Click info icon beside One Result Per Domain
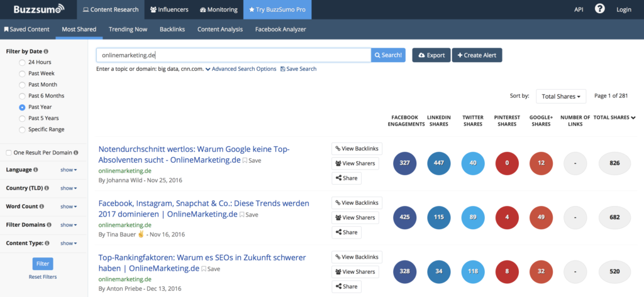Viewport: 644px width, 297px height. (x=76, y=153)
